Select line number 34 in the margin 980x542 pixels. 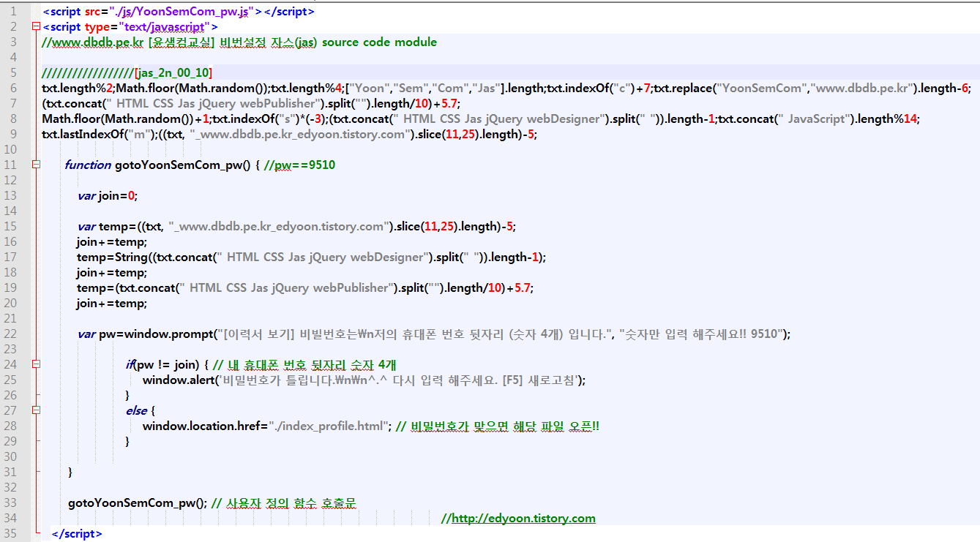point(10,519)
